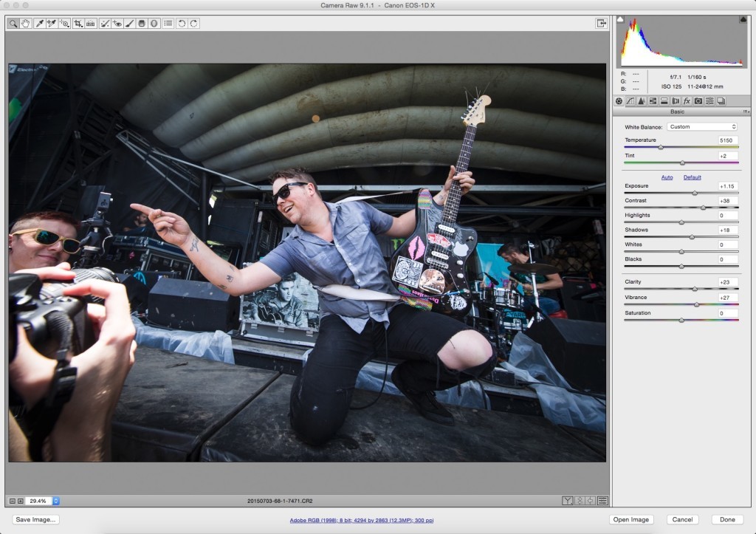Open the Basic panel flyout menu
This screenshot has width=756, height=534.
click(746, 111)
